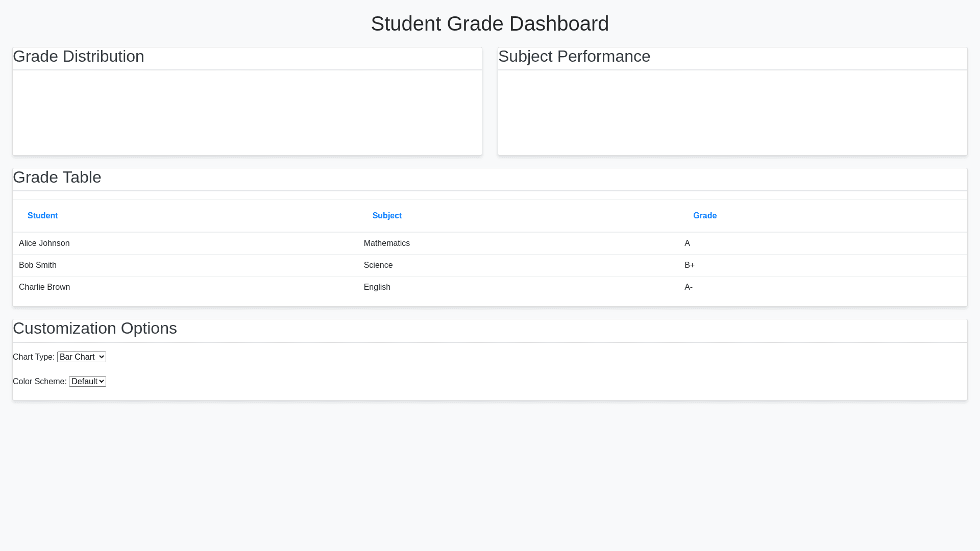Image resolution: width=980 pixels, height=551 pixels.
Task: Click the empty Subject Performance chart area
Action: 732,112
